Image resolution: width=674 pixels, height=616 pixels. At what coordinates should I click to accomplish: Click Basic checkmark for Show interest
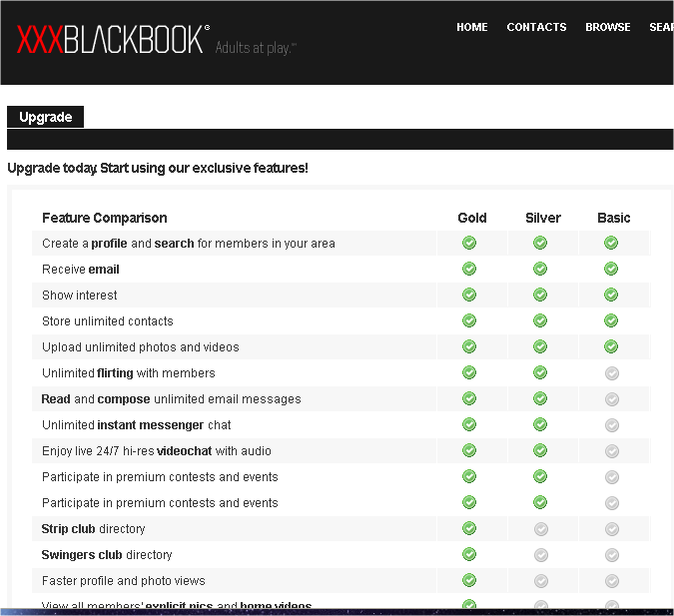pyautogui.click(x=611, y=295)
